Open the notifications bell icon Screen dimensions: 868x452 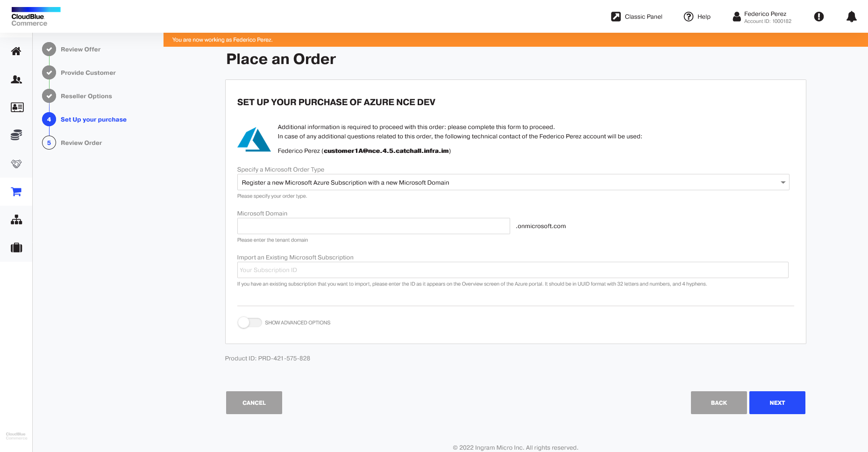pyautogui.click(x=852, y=17)
